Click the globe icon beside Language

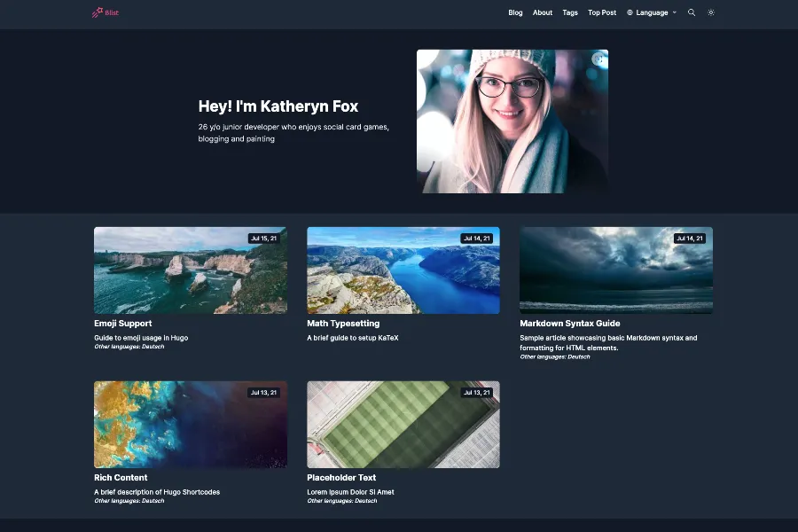point(630,12)
